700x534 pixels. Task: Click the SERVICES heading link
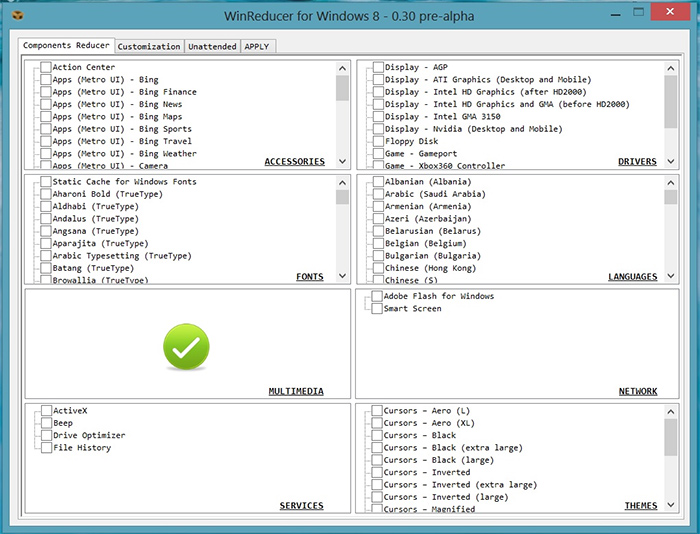[x=301, y=506]
